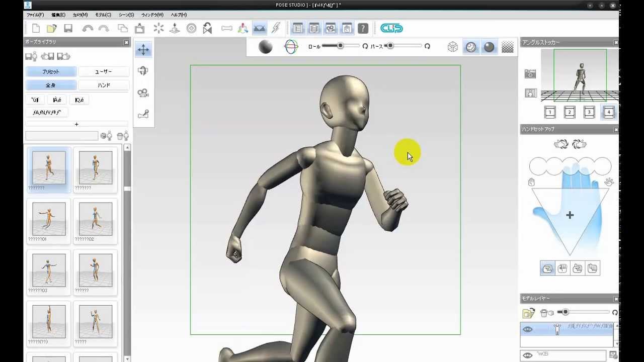Click the CLIP logo button
Image resolution: width=644 pixels, height=362 pixels.
pyautogui.click(x=391, y=29)
